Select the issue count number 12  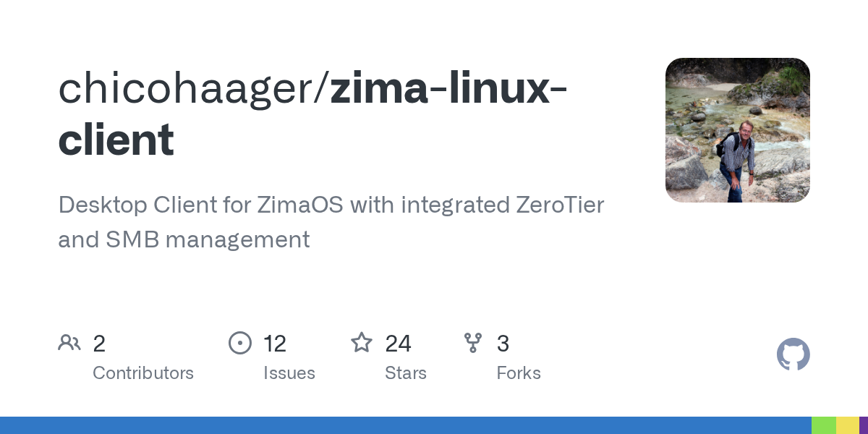click(275, 344)
